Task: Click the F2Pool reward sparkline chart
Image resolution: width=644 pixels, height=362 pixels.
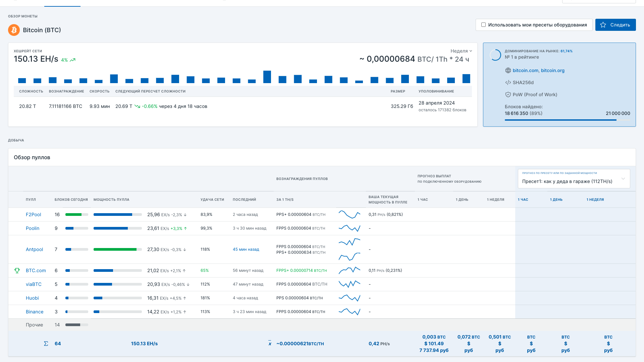Action: pyautogui.click(x=350, y=214)
